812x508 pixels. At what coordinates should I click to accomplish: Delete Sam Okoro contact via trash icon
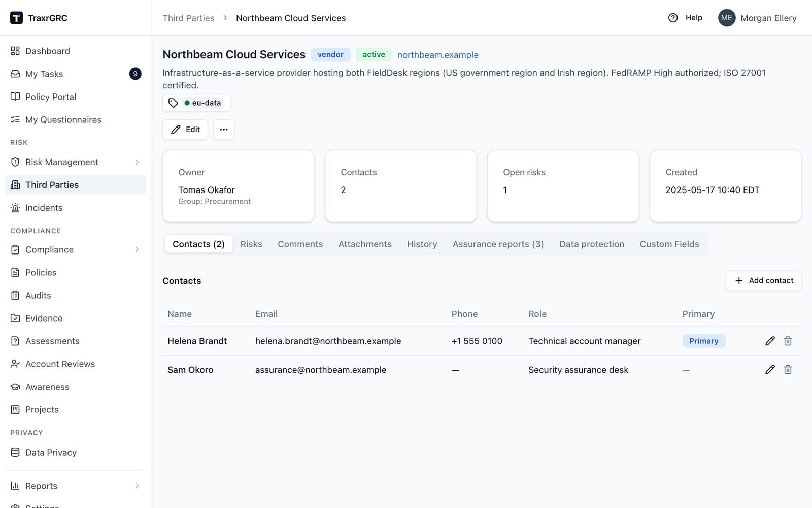(x=788, y=370)
